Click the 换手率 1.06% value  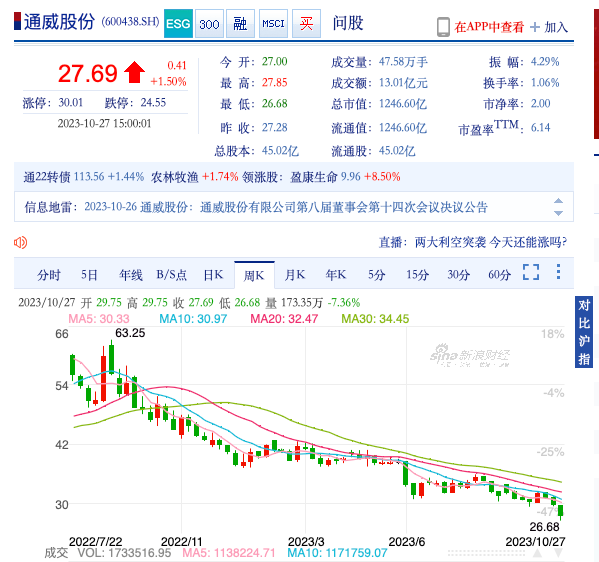(x=545, y=83)
